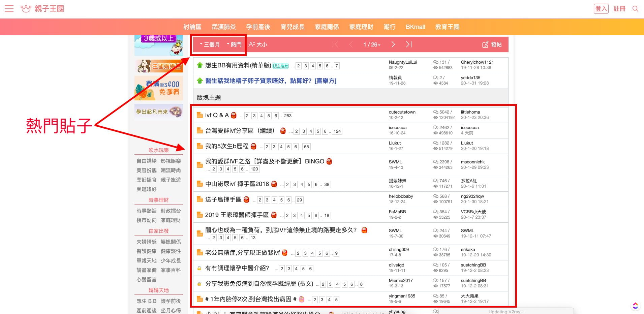644x314 pixels.
Task: Open the 1 / 26 page selector
Action: (372, 44)
